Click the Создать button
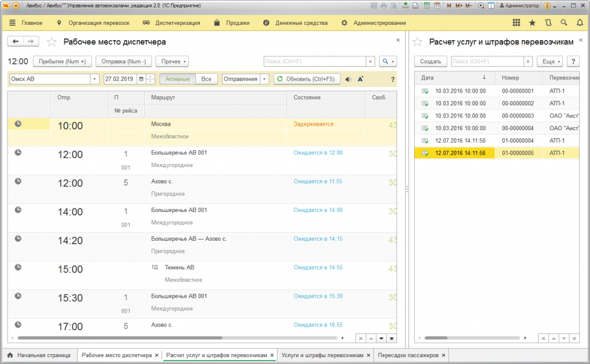This screenshot has height=364, width=590. 430,62
